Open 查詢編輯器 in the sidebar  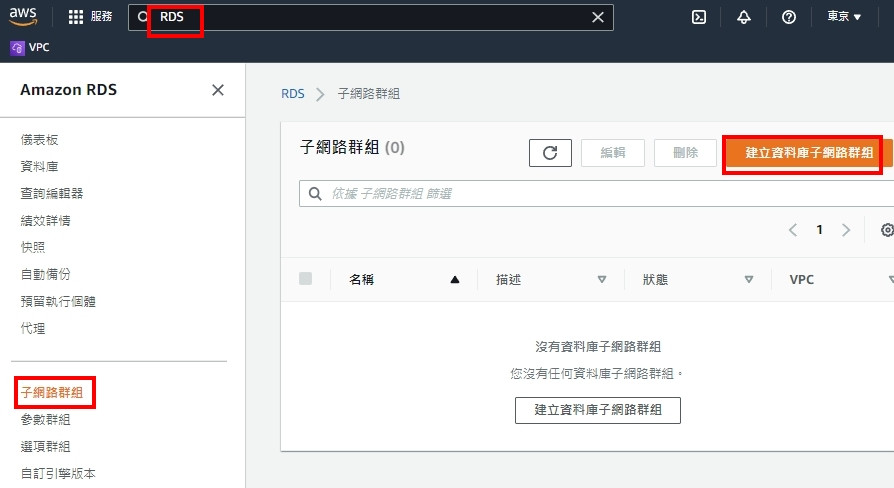tap(52, 193)
